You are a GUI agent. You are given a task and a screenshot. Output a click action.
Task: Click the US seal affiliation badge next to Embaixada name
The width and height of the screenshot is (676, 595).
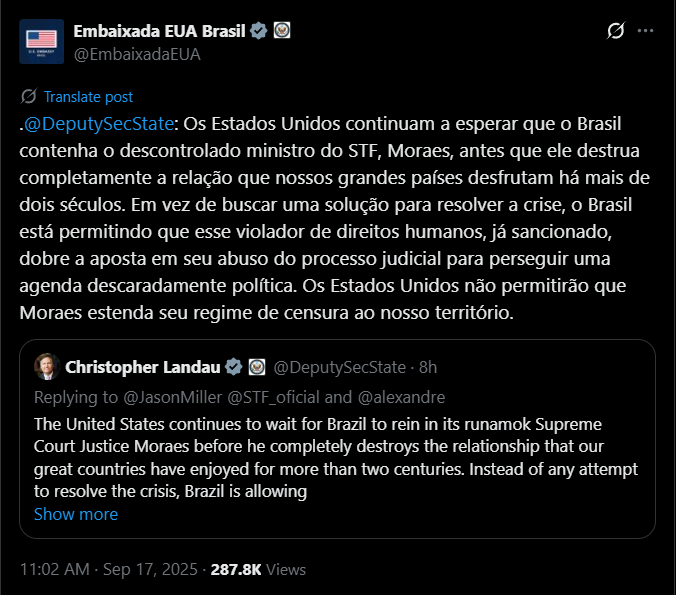click(x=282, y=31)
